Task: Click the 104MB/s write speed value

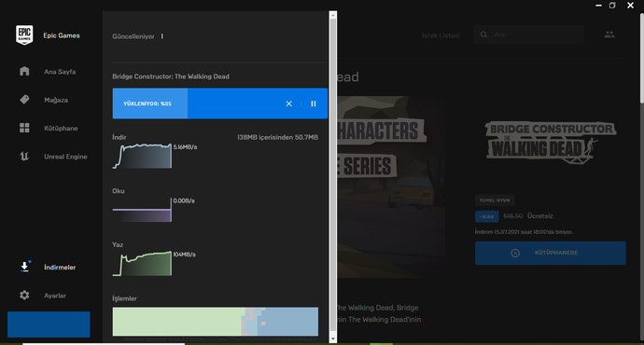Action: [185, 255]
